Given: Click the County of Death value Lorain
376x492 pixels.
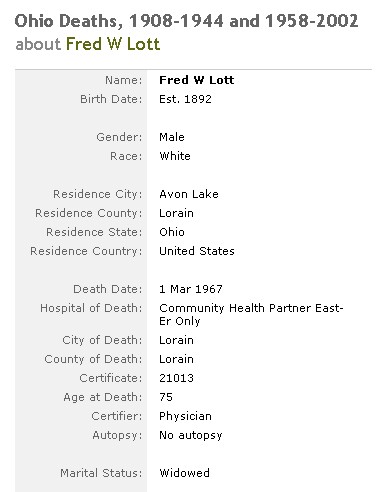Looking at the screenshot, I should point(176,359).
